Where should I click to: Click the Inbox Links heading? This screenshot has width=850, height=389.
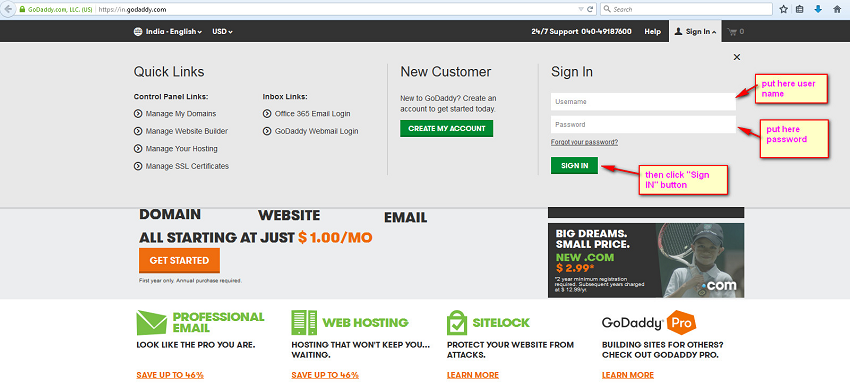click(x=285, y=97)
